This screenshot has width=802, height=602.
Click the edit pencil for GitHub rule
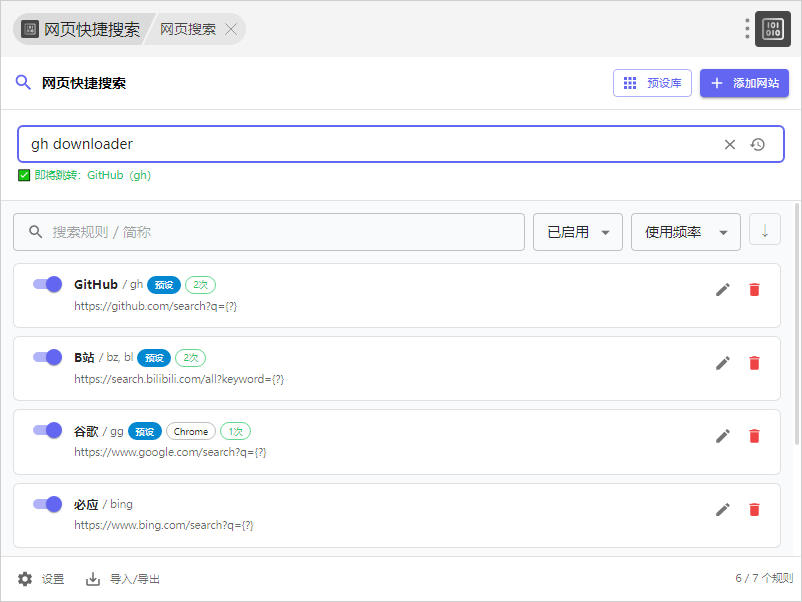[723, 289]
